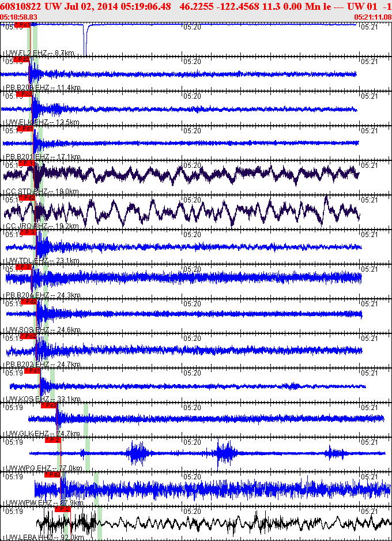
Task: Click the station label UW.WPW.EHZ -- 87.9km
Action: (44, 502)
